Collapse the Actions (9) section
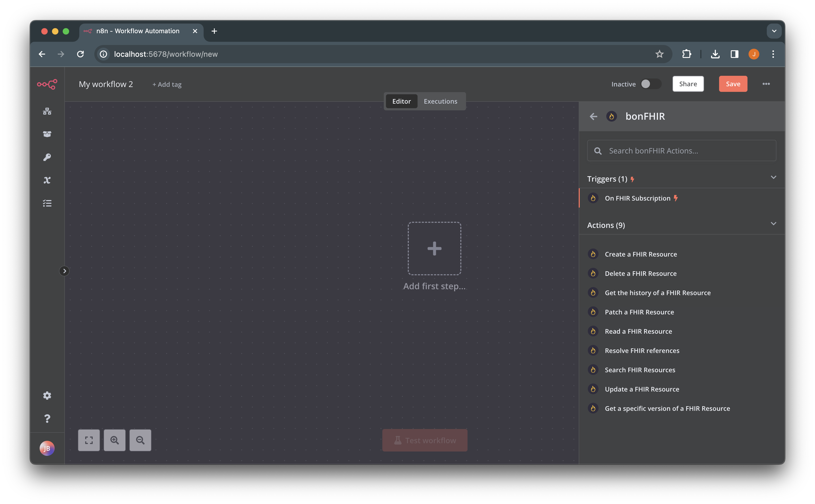The width and height of the screenshot is (815, 504). click(x=774, y=224)
